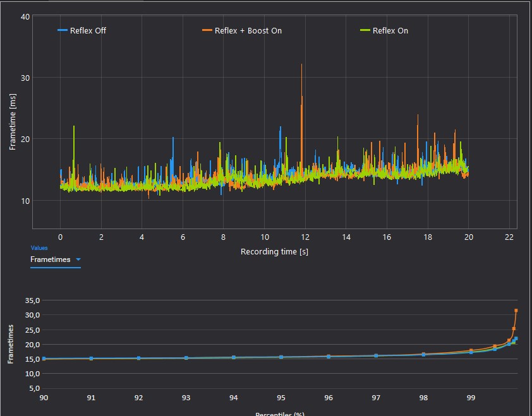Click the orange Reflex + Boost On color marker
Viewport: 532px width, 416px height.
coord(207,30)
